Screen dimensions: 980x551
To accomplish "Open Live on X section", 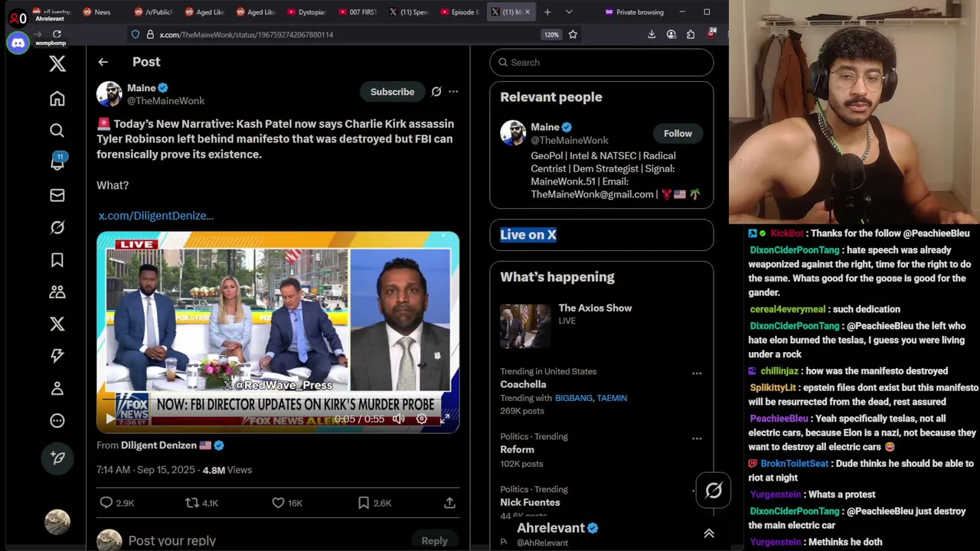I will click(x=528, y=235).
